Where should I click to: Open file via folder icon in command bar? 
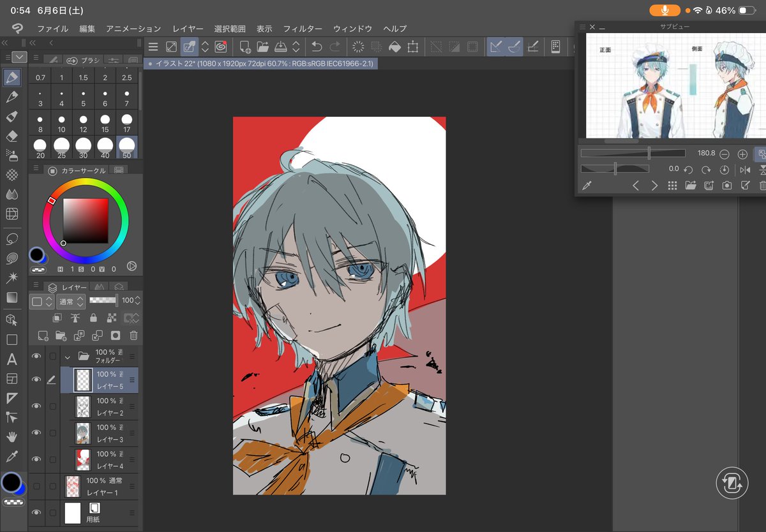pos(262,47)
